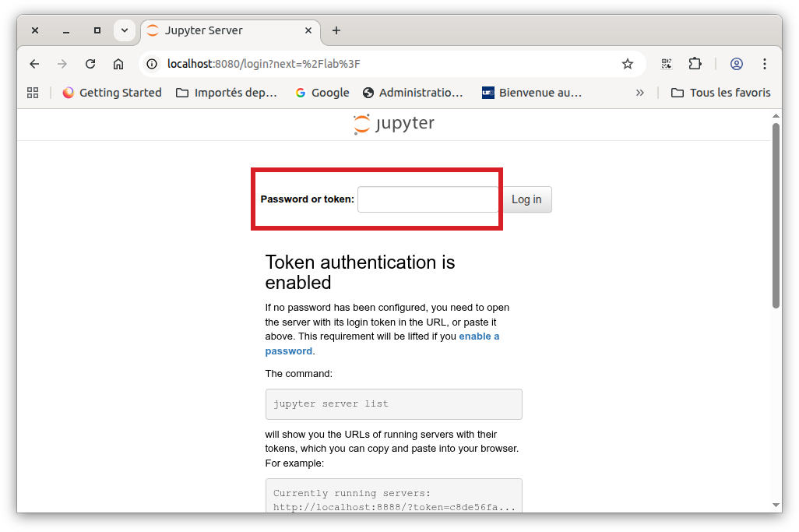This screenshot has width=799, height=532.
Task: Open the Getting Started bookmark
Action: (x=112, y=93)
